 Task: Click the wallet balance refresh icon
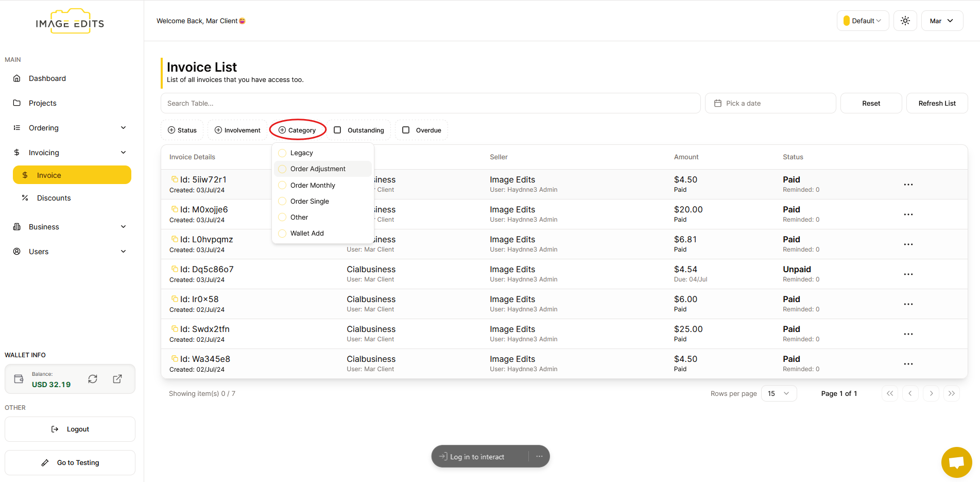(x=93, y=379)
